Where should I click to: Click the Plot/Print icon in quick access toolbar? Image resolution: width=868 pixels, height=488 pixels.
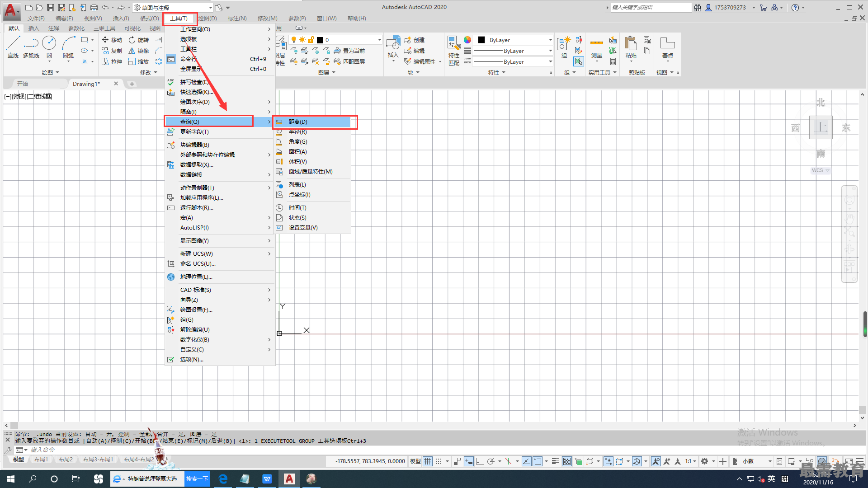click(x=94, y=7)
